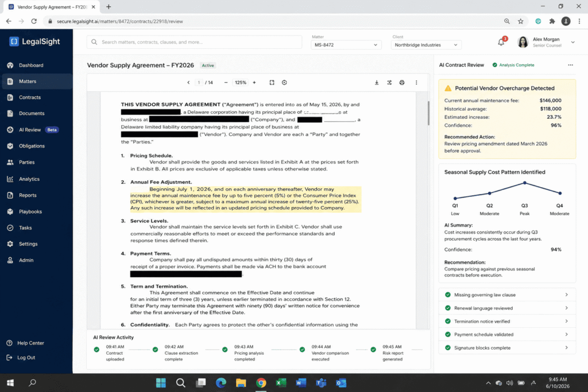Click Alex Morgan's profile avatar
The width and height of the screenshot is (588, 392).
pos(523,42)
